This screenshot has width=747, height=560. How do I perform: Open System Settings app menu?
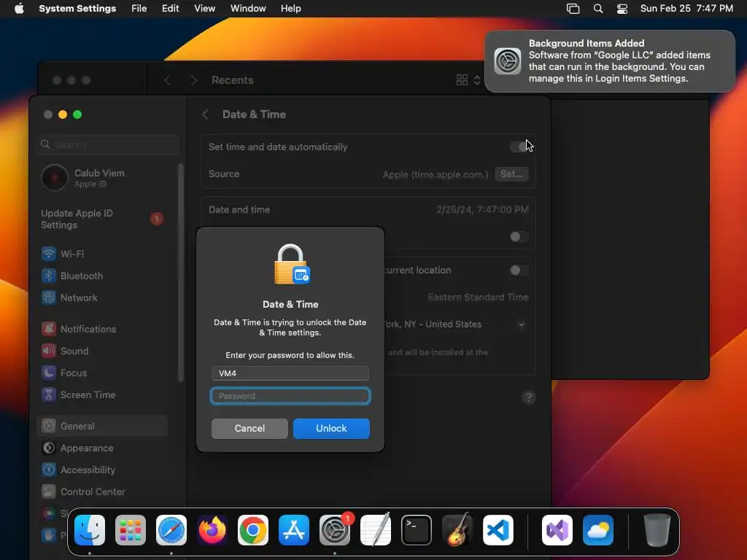tap(77, 9)
